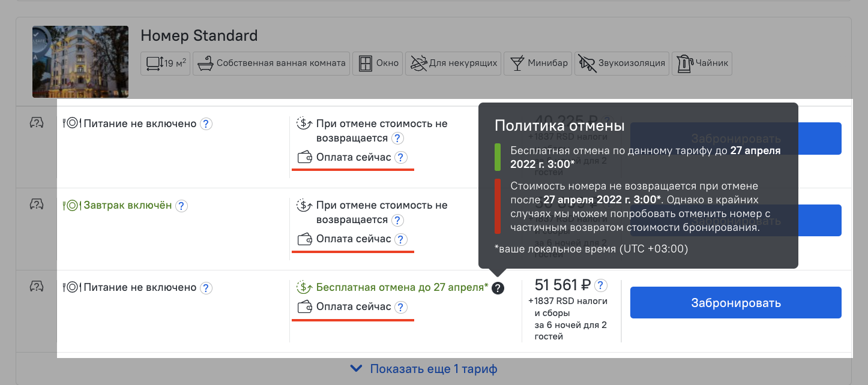The width and height of the screenshot is (868, 385).
Task: Click the Минибар amenity tag
Action: [x=538, y=64]
